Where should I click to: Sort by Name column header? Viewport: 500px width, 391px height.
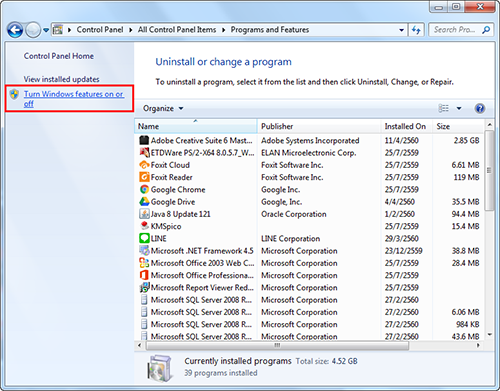(196, 126)
